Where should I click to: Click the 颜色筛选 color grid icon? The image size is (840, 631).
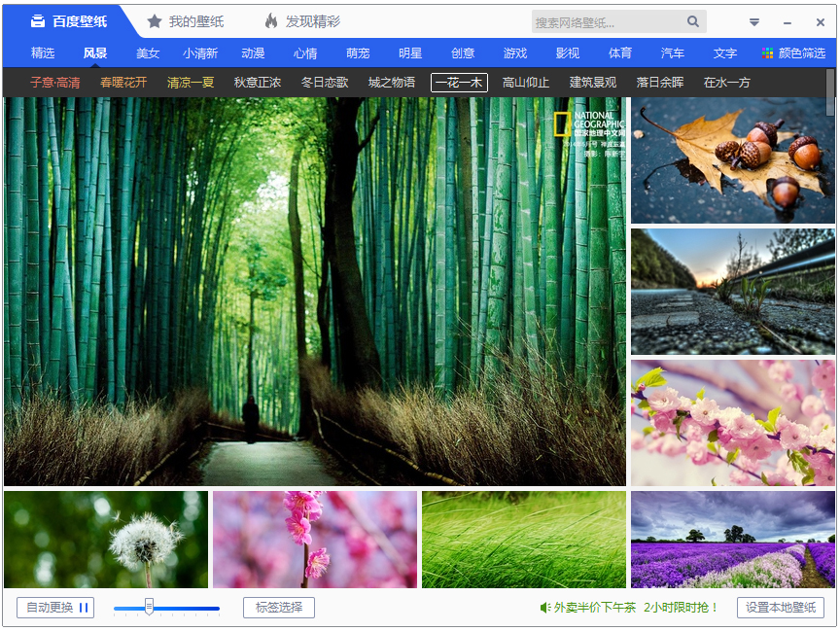(x=768, y=53)
